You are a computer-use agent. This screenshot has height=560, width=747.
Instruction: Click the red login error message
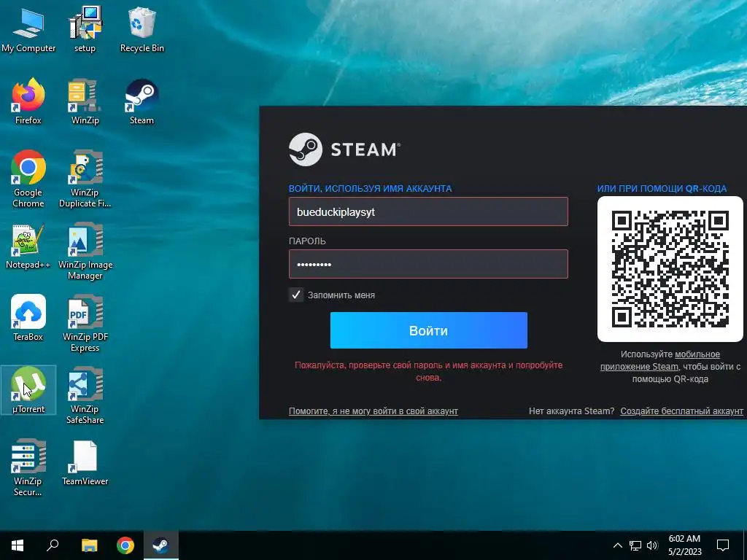(x=428, y=371)
